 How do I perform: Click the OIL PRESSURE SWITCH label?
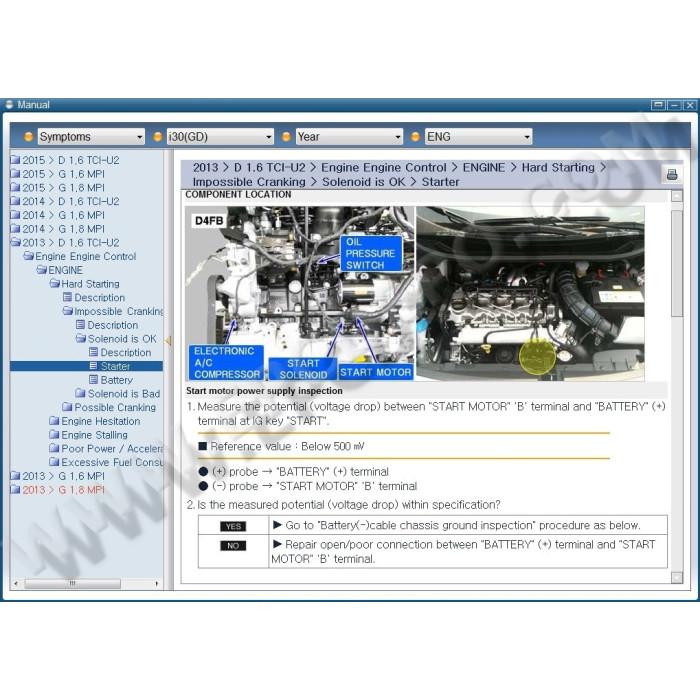pos(371,254)
